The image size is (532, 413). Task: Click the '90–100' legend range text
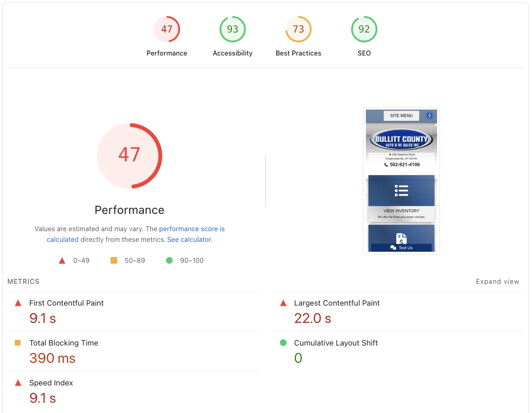coord(192,260)
